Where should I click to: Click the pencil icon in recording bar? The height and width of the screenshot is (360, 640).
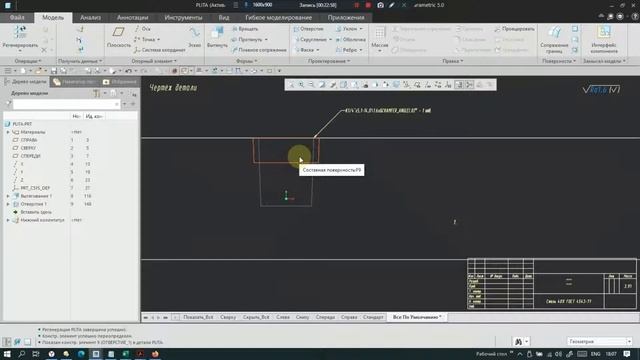(392, 5)
